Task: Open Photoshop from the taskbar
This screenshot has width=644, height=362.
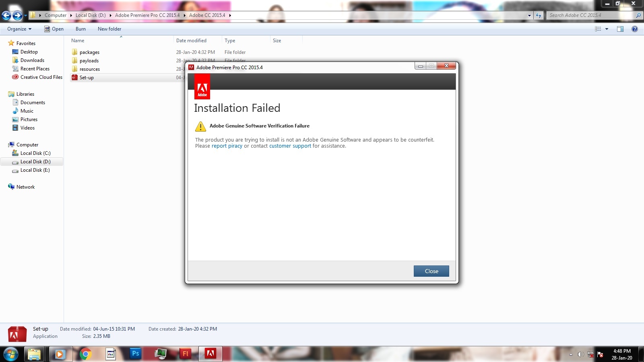Action: (x=136, y=354)
